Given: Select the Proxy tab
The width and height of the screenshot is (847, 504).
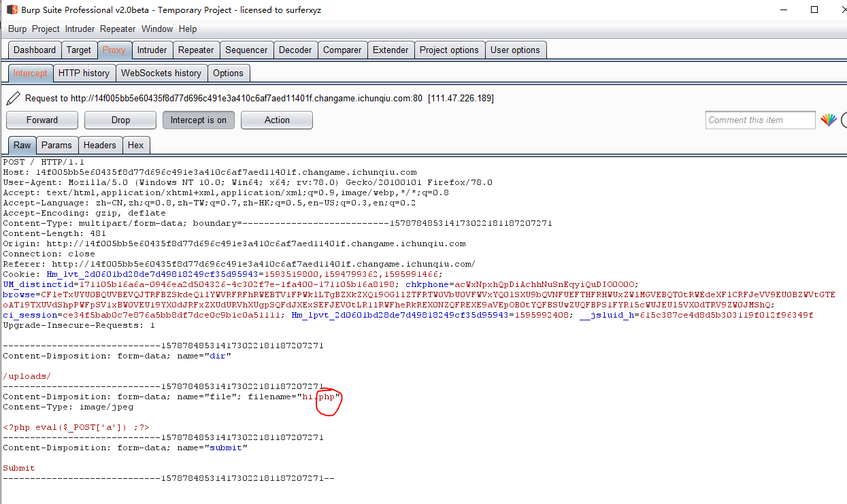Looking at the screenshot, I should pyautogui.click(x=114, y=50).
